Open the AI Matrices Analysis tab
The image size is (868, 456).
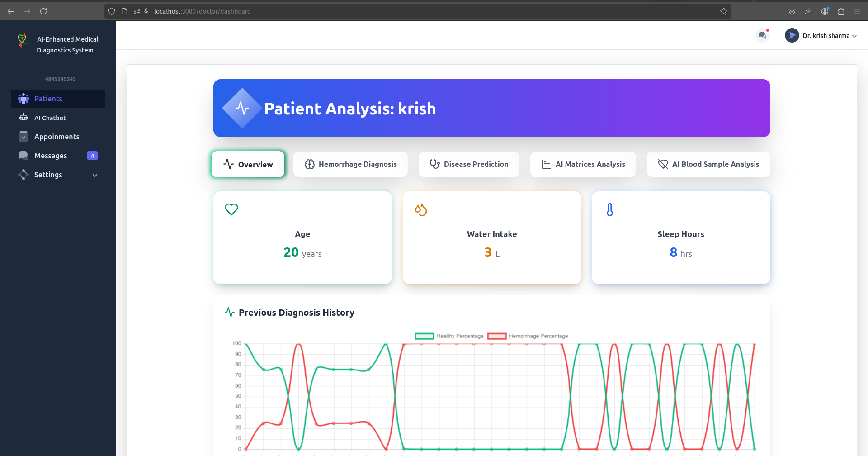click(x=583, y=164)
